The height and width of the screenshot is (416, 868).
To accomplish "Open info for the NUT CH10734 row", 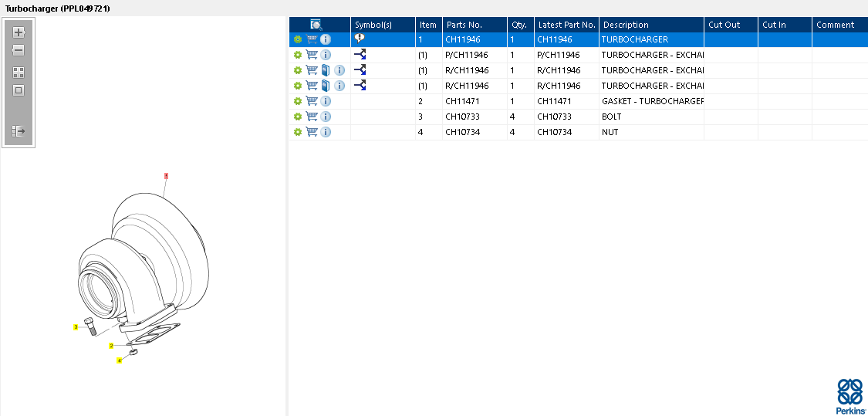I will coord(326,132).
